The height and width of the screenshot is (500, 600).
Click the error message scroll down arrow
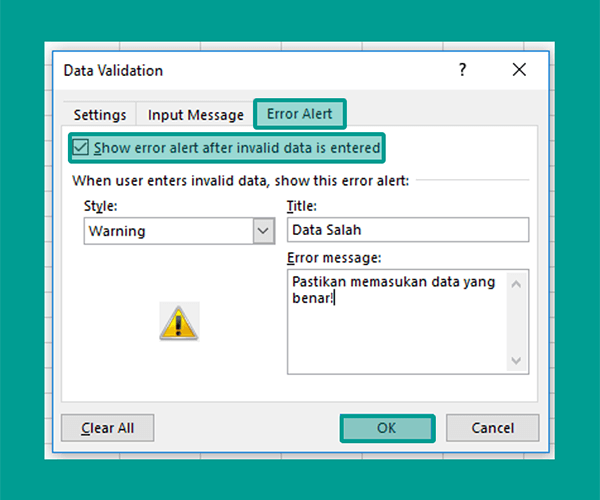point(516,360)
